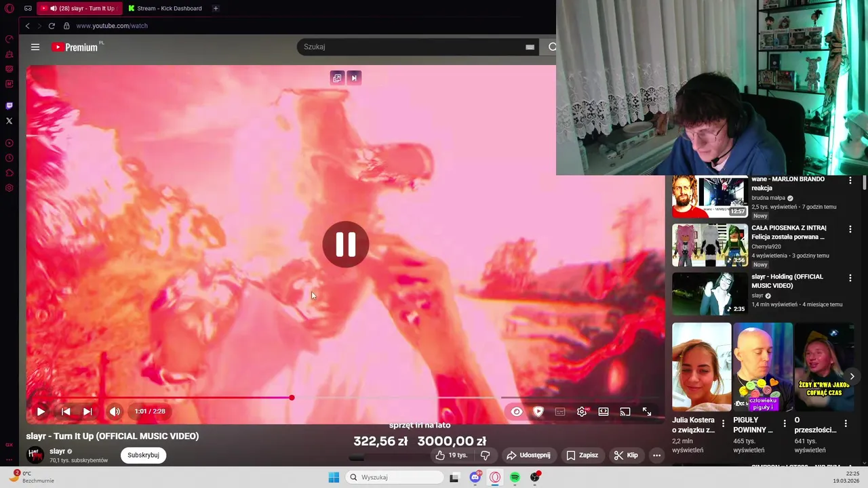Mute the video volume speaker
This screenshot has height=488, width=868.
[x=115, y=411]
